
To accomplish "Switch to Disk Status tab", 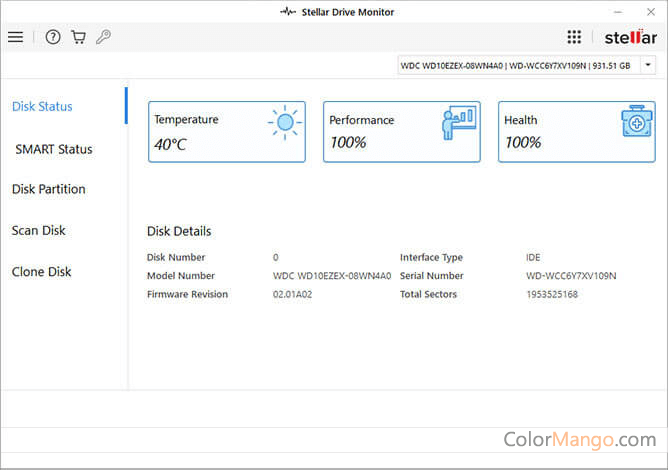I will tap(42, 107).
